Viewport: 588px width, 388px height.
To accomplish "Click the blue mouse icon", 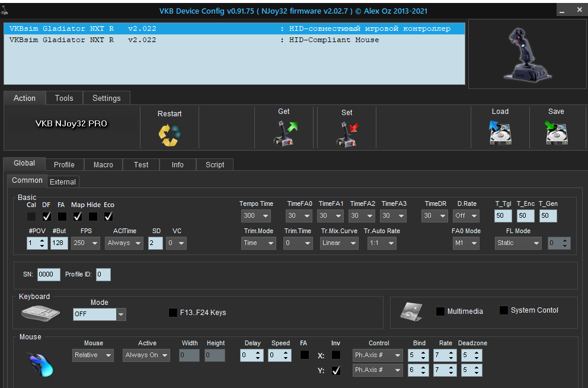I will (x=40, y=364).
